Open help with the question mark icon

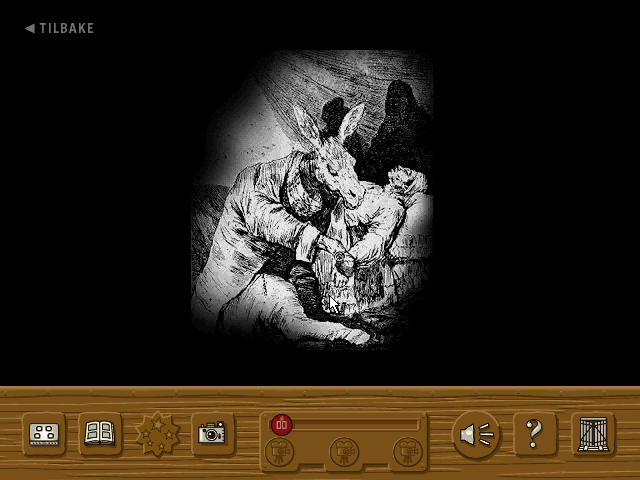(x=535, y=434)
